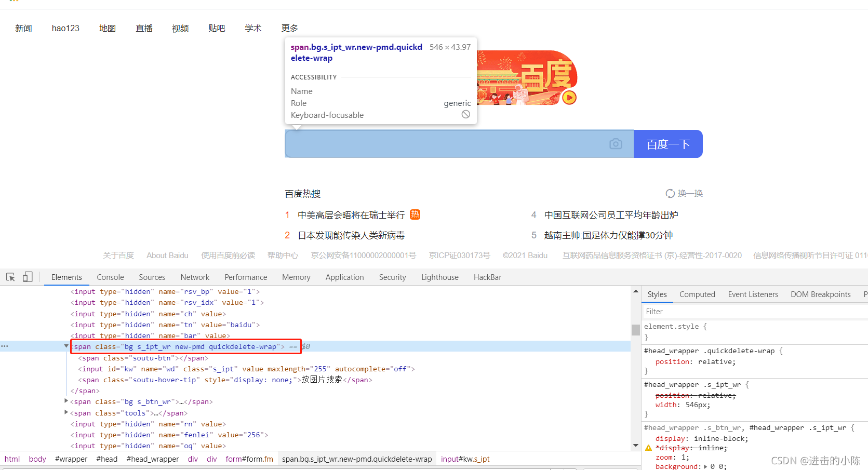Viewport: 868px width, 470px height.
Task: Open the 更多 navigation menu
Action: (x=290, y=28)
